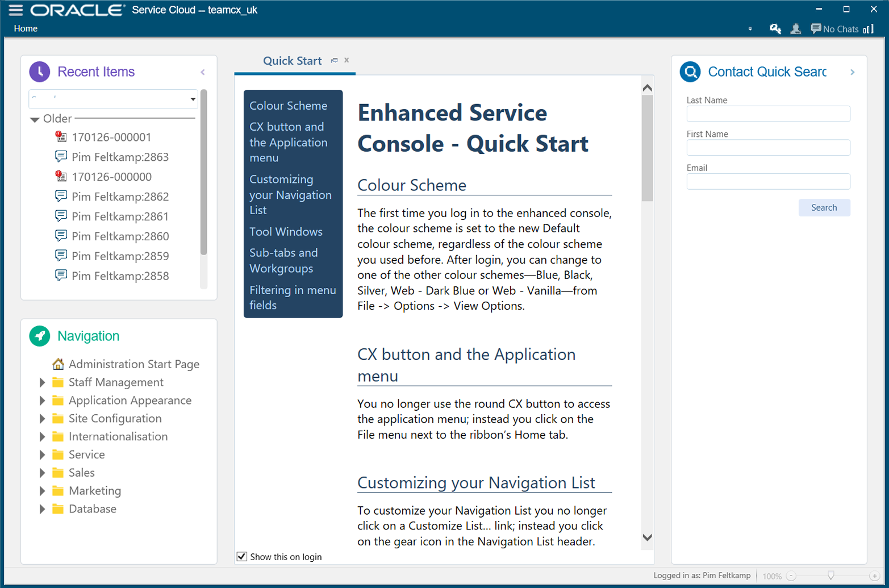Click the Administration Start Page house icon

(58, 364)
